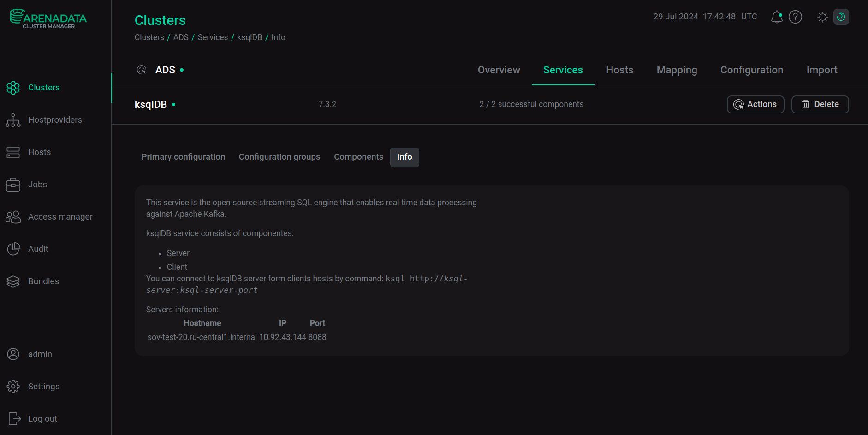Go to the Mapping tab
Image resolution: width=868 pixels, height=435 pixels.
pyautogui.click(x=677, y=70)
